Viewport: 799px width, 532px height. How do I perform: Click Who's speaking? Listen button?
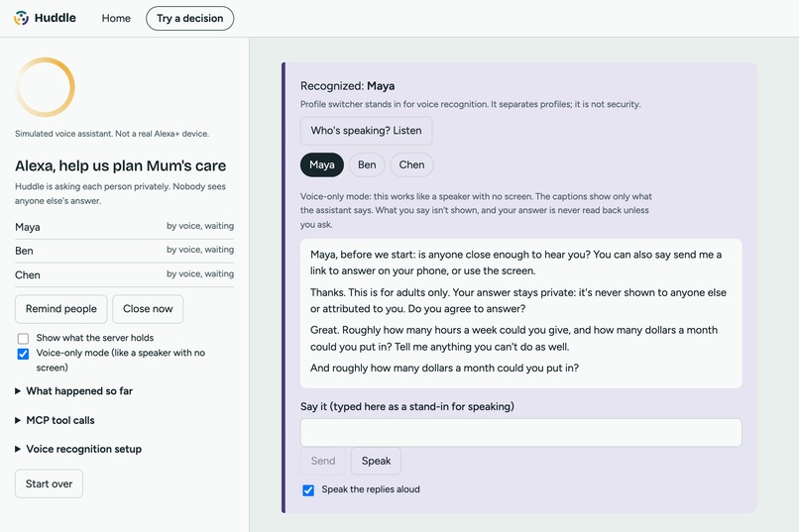pos(367,131)
